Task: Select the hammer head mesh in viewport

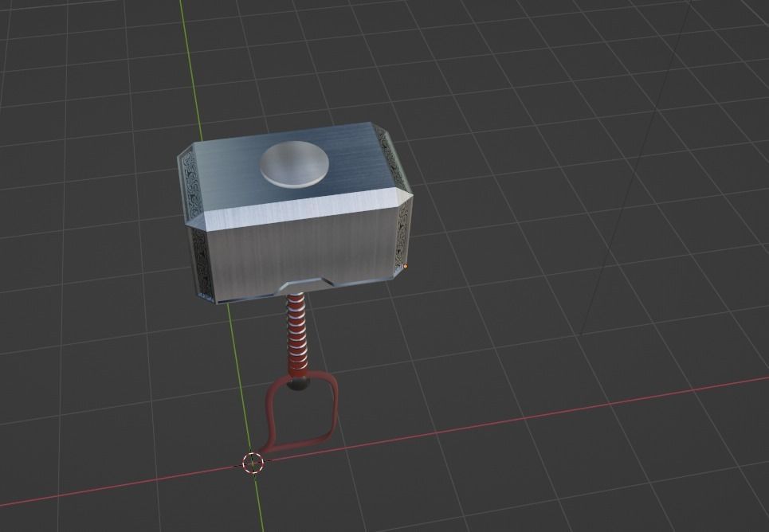Action: coord(295,213)
